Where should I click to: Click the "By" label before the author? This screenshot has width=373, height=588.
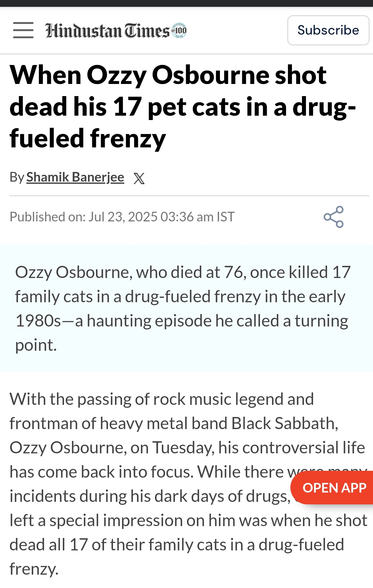(x=16, y=177)
